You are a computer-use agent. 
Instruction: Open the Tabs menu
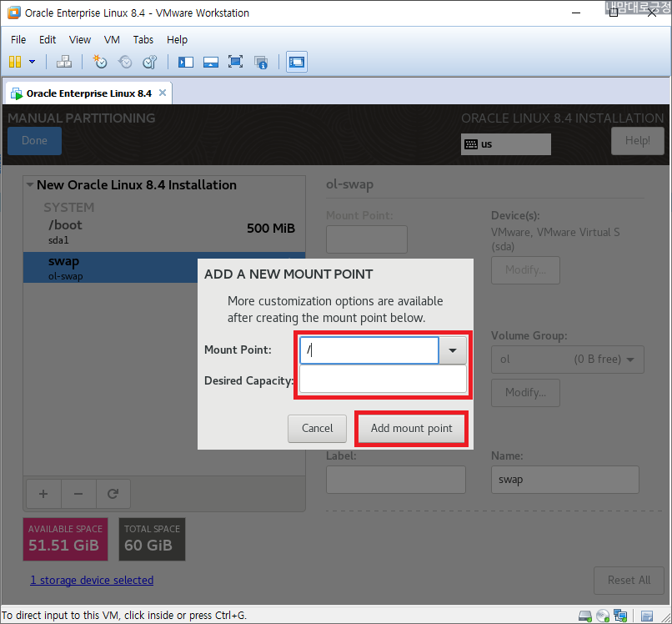(143, 39)
